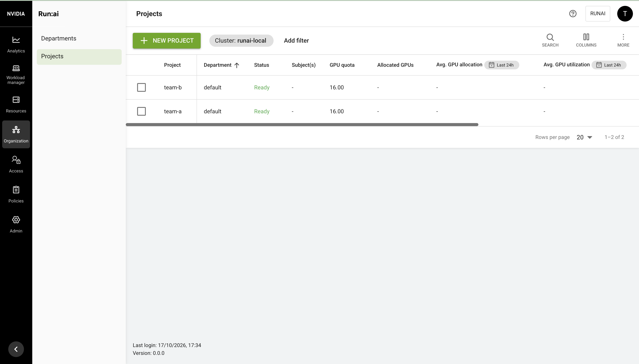Viewport: 639px width, 364px height.
Task: Select the Organization sidebar icon
Action: [16, 135]
